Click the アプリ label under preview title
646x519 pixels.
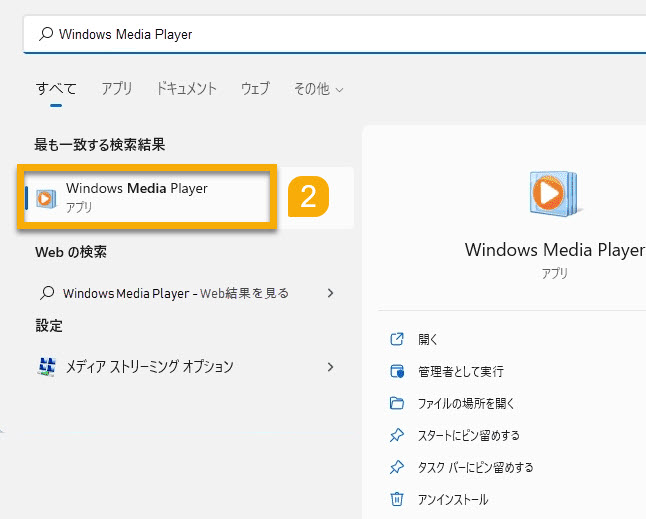click(x=555, y=273)
